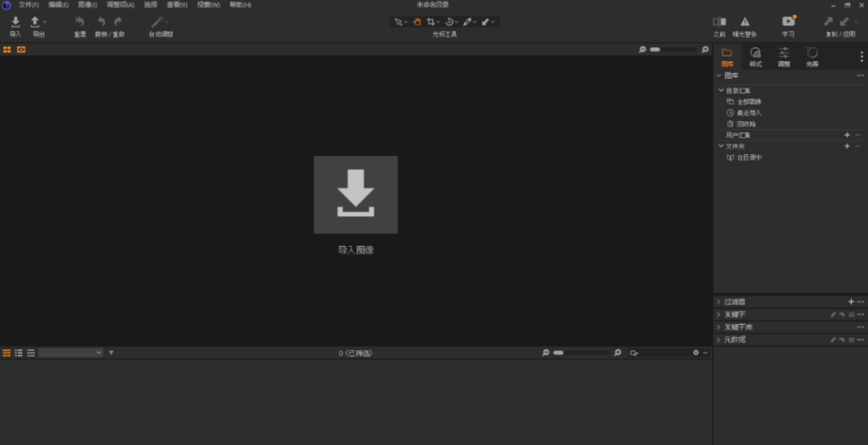Toggle the viewer eye icon above canvas

point(21,50)
